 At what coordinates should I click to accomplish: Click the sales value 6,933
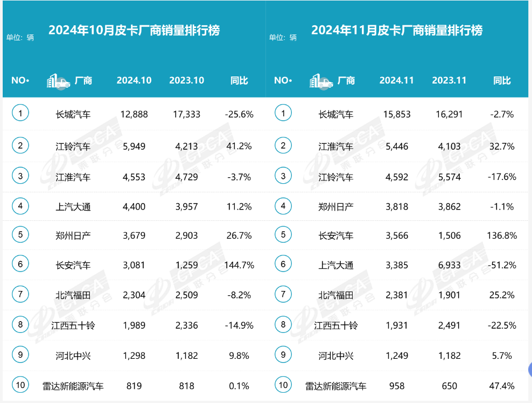449,265
